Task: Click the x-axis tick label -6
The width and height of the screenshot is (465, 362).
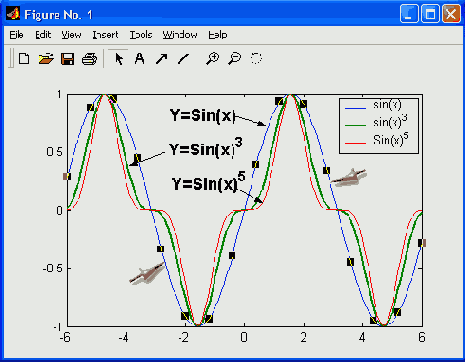Action: click(x=65, y=337)
